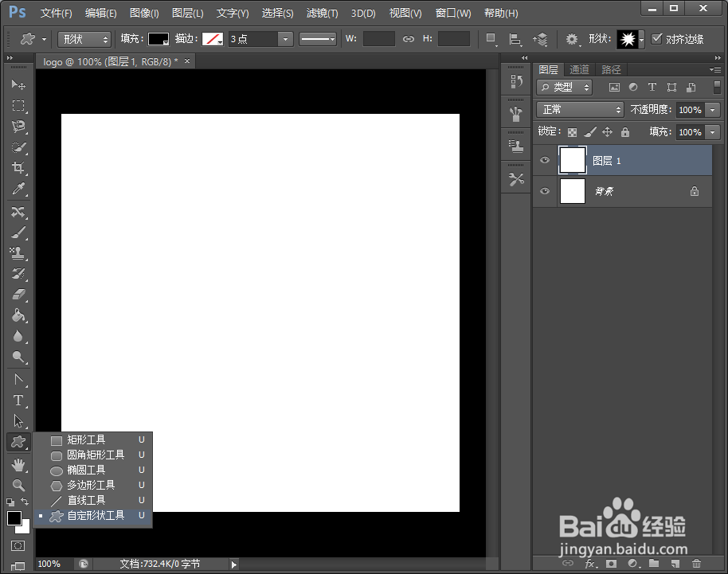Select the Quick Selection tool

(x=18, y=147)
